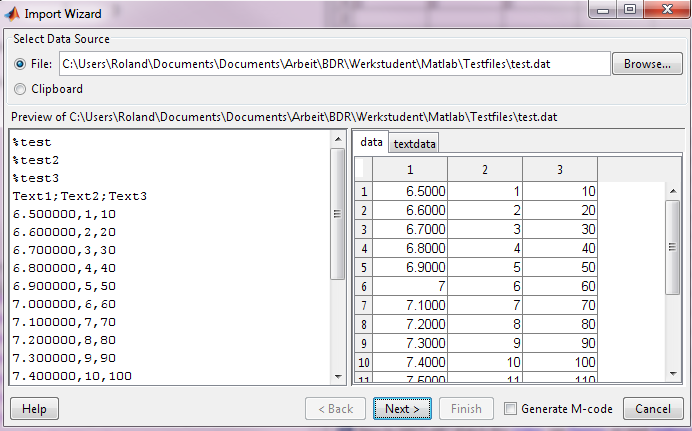Enable the Generate M-code checkbox
The height and width of the screenshot is (431, 692).
click(x=511, y=409)
